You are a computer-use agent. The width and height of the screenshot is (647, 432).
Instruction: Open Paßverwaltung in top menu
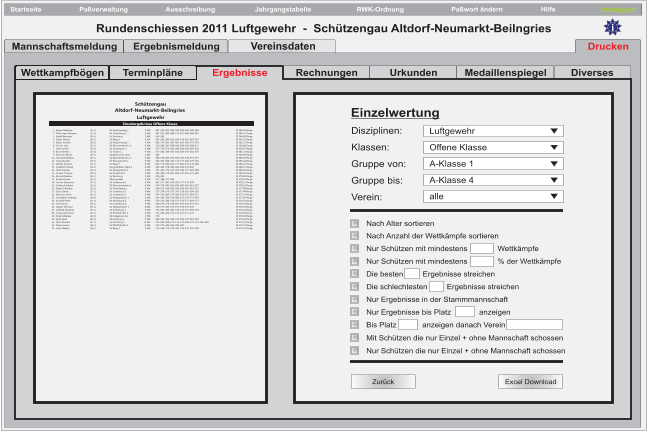coord(104,9)
